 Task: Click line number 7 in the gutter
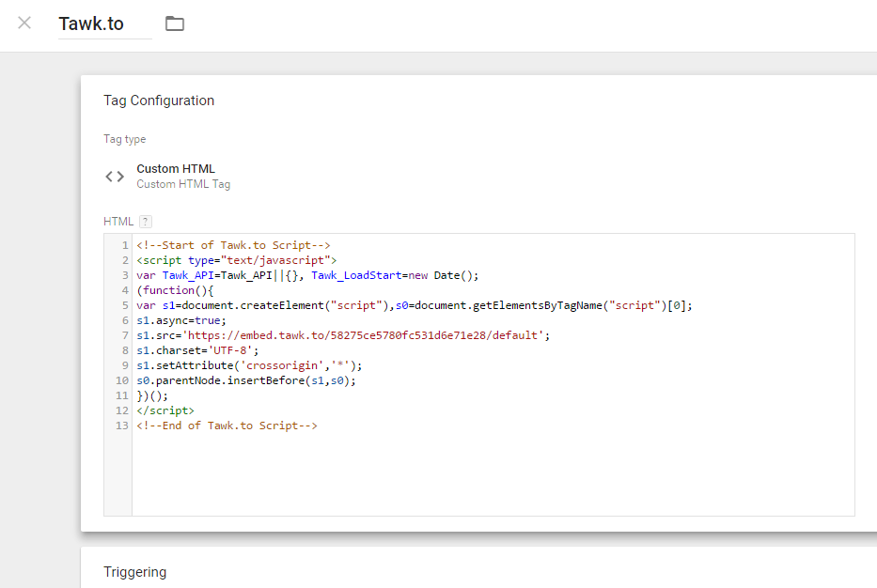[125, 335]
